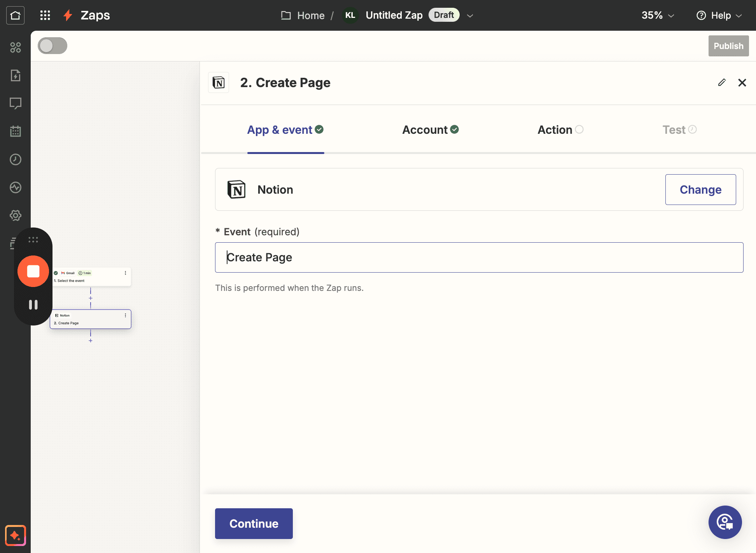Switch to the Test tab
Image resolution: width=756 pixels, height=553 pixels.
click(x=679, y=129)
